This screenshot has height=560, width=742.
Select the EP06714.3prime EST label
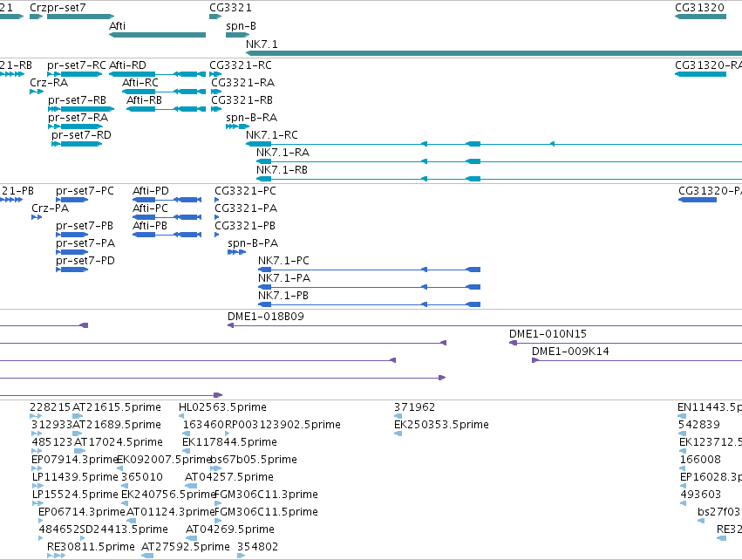pos(81,513)
